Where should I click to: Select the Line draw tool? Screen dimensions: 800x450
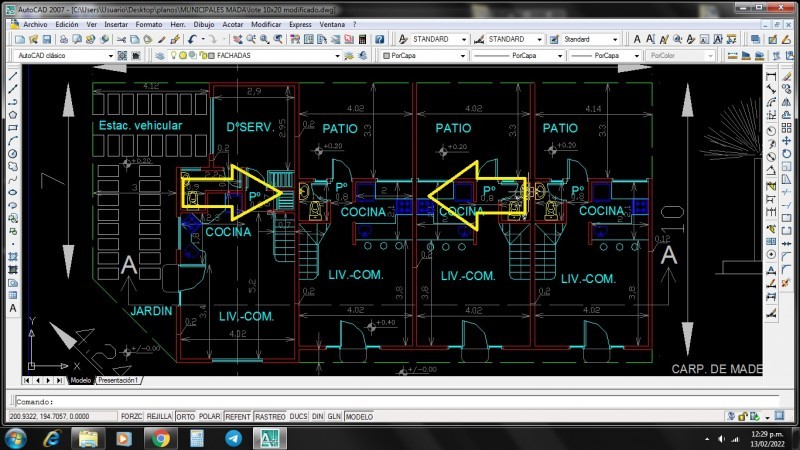click(x=12, y=76)
